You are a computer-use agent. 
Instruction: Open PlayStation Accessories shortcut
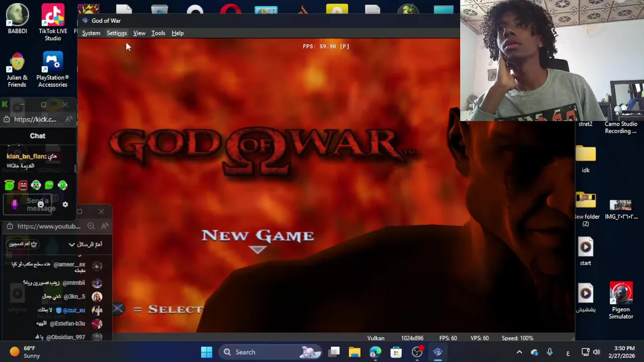tap(53, 69)
